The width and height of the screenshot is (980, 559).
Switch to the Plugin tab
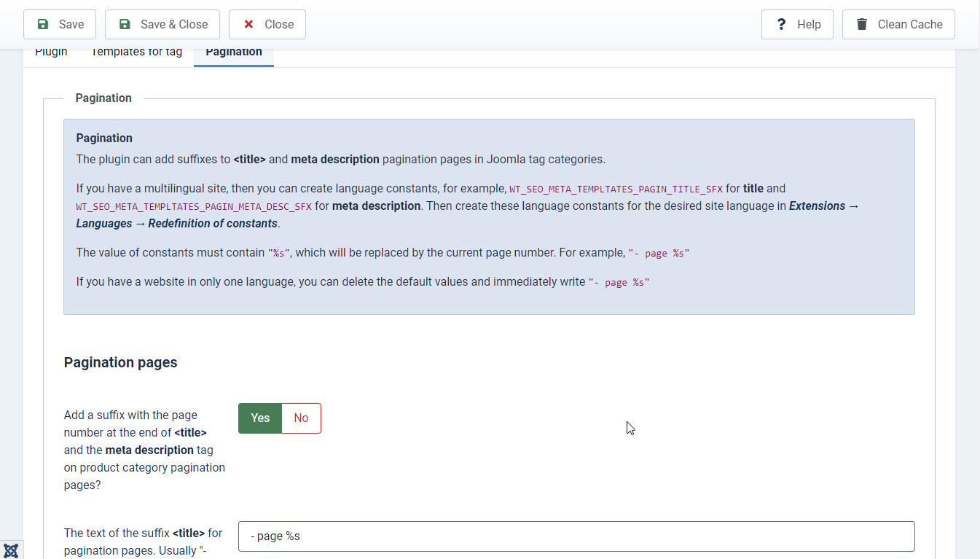coord(51,52)
